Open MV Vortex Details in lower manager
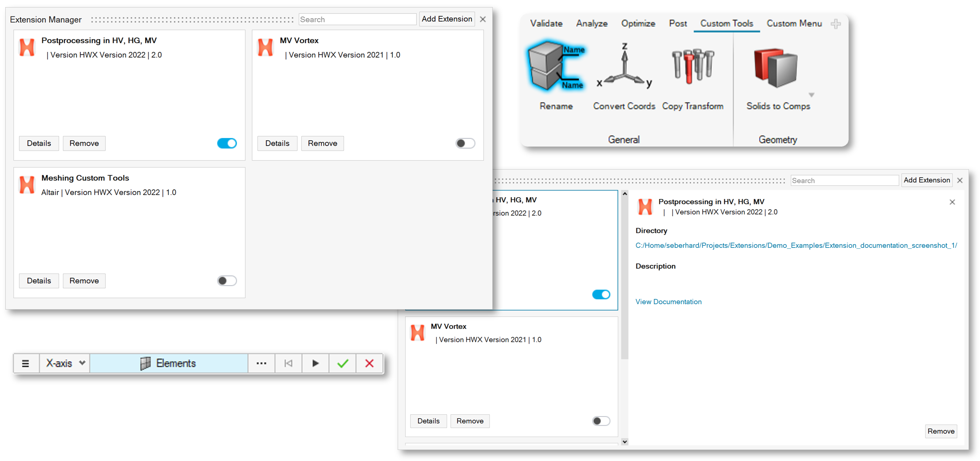The height and width of the screenshot is (461, 980). pos(428,421)
